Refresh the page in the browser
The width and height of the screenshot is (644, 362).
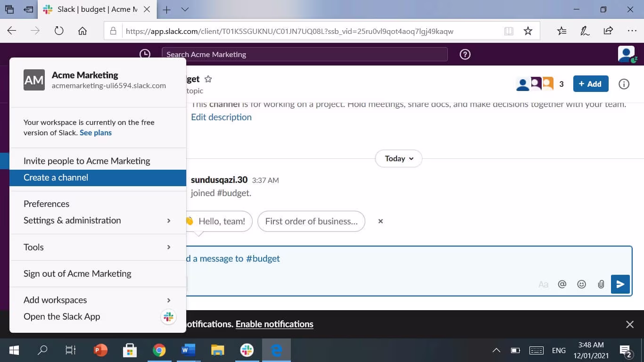pos(59,31)
